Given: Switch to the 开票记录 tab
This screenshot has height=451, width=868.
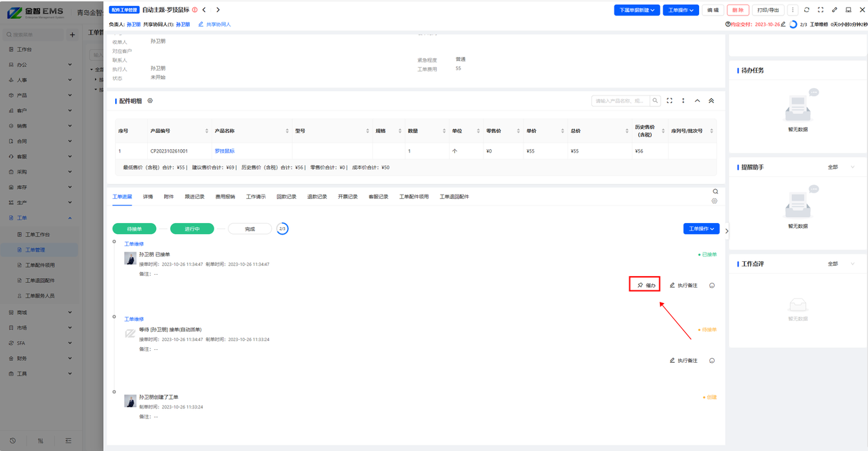Looking at the screenshot, I should (348, 197).
